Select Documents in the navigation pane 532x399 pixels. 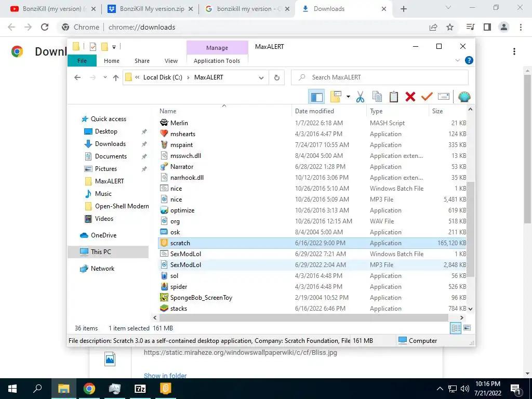tap(111, 156)
